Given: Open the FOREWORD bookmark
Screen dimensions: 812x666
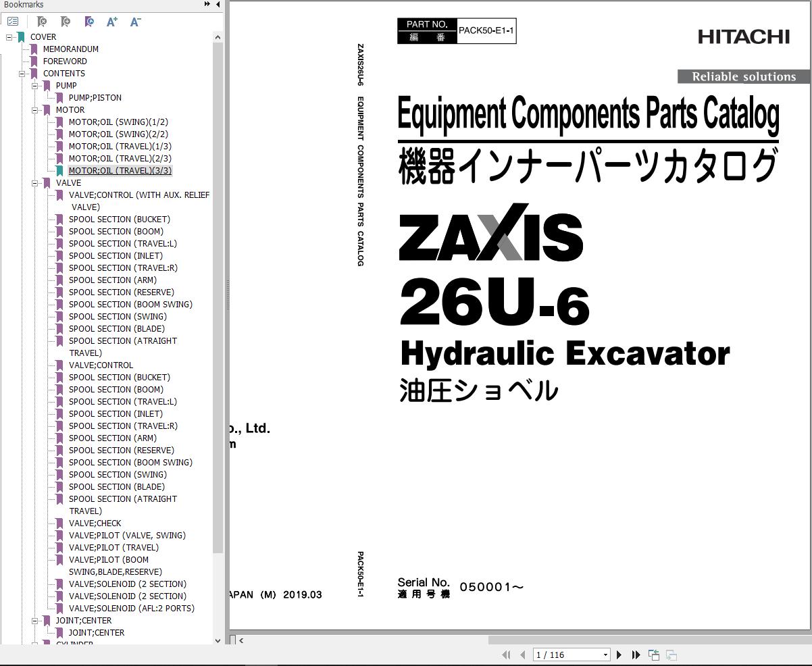Looking at the screenshot, I should pyautogui.click(x=65, y=61).
